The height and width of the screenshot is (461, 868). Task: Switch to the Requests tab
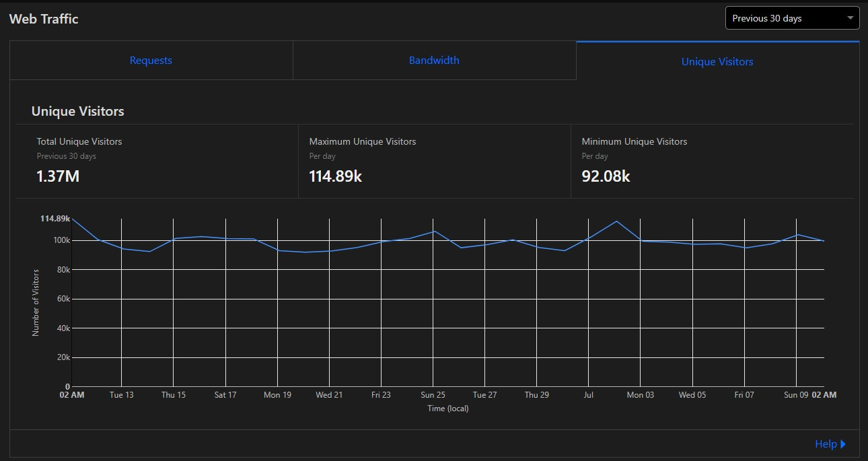click(x=151, y=61)
